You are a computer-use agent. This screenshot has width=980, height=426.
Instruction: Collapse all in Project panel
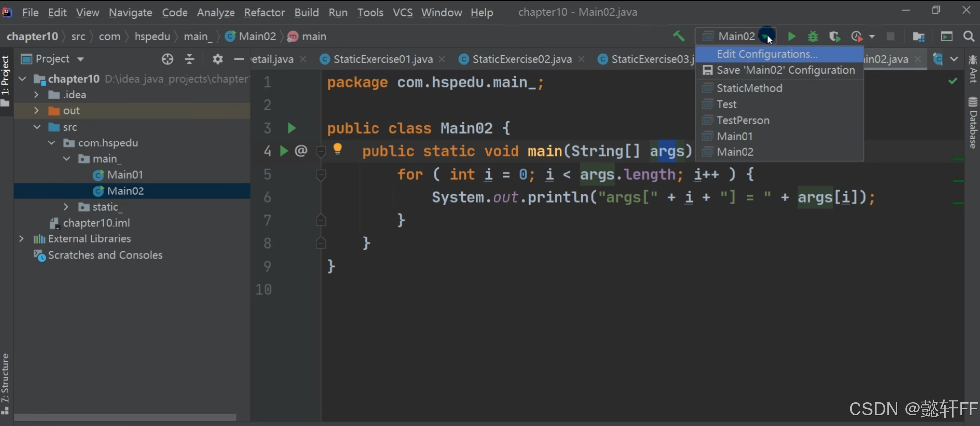click(190, 59)
